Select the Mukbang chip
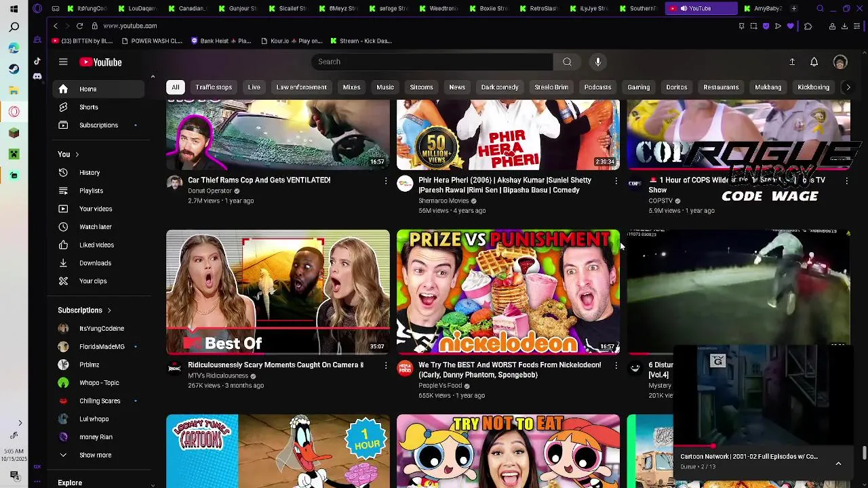Image resolution: width=868 pixels, height=488 pixels. tap(768, 87)
